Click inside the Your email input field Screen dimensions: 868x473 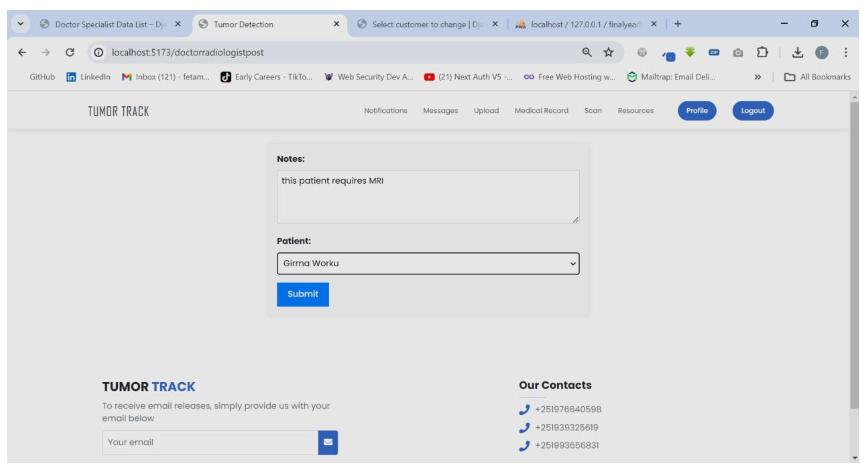[202, 442]
